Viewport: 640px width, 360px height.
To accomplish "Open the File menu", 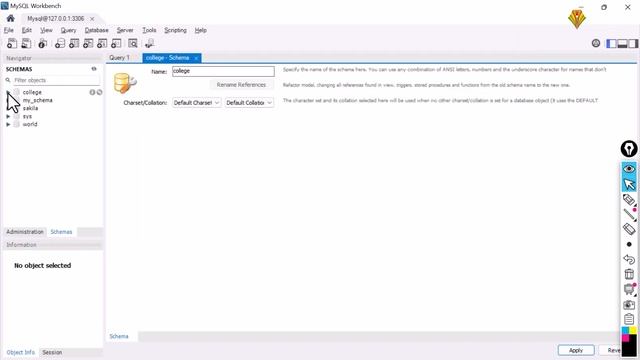I will (9, 30).
